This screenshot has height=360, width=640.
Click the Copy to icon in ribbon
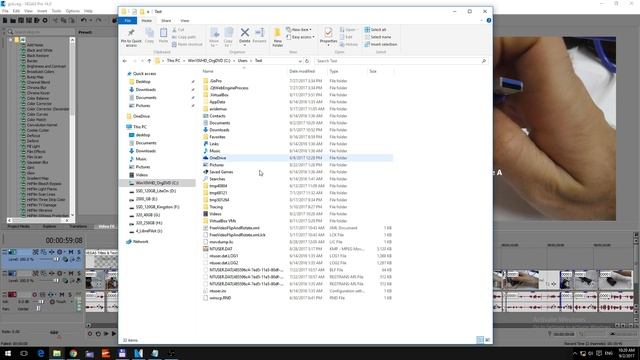(228, 37)
